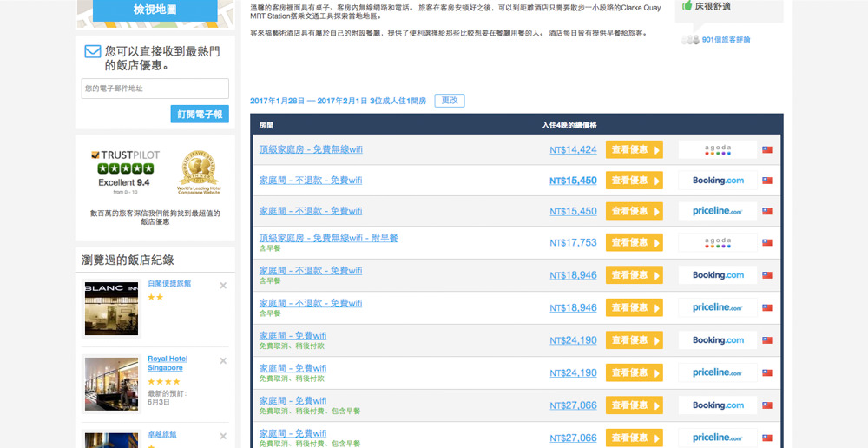Click 查看優惠 for NT$18,946 Booking.com row

634,274
